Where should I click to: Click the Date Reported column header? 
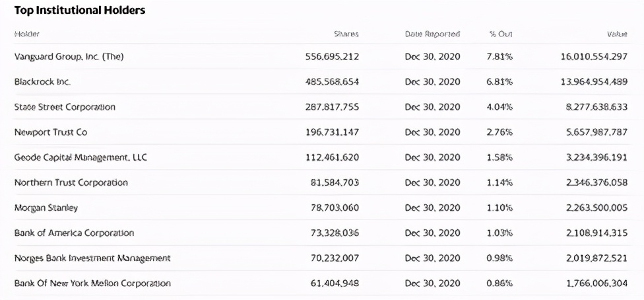(432, 34)
